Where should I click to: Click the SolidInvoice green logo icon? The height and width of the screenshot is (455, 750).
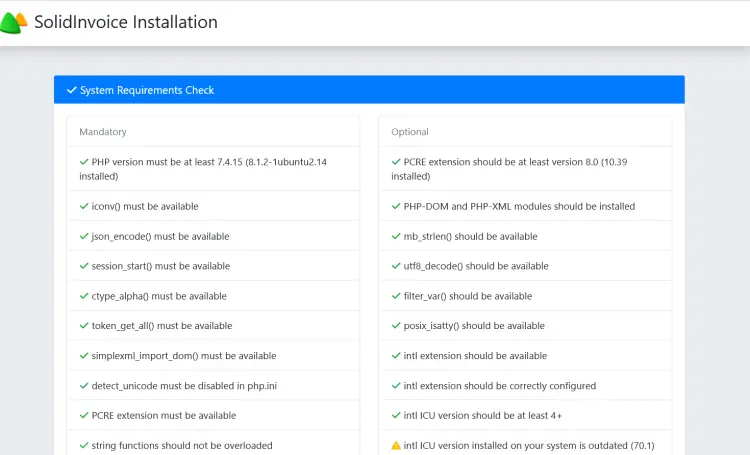click(14, 22)
